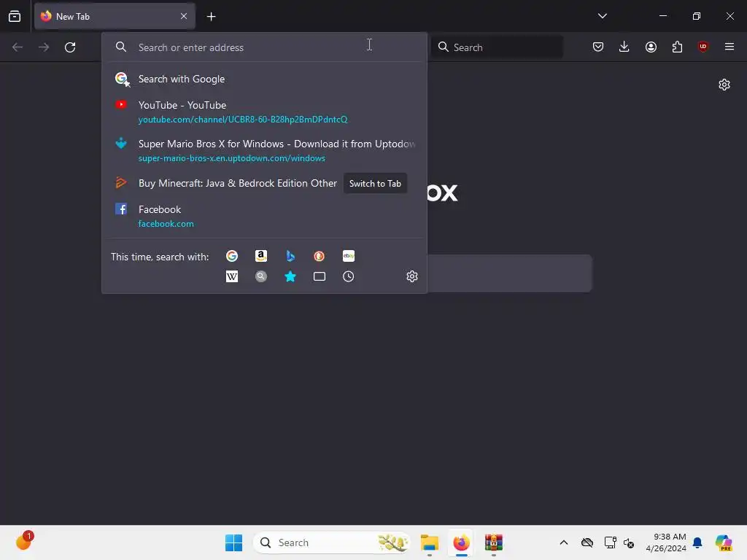Focus the Search or enter address field
Viewport: 747px width, 560px height.
coord(264,47)
